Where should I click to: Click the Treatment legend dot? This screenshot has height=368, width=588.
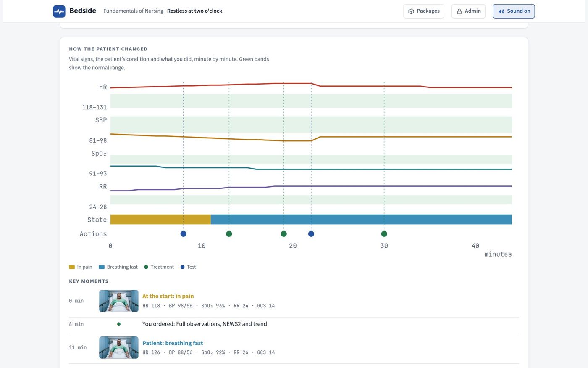coord(146,267)
